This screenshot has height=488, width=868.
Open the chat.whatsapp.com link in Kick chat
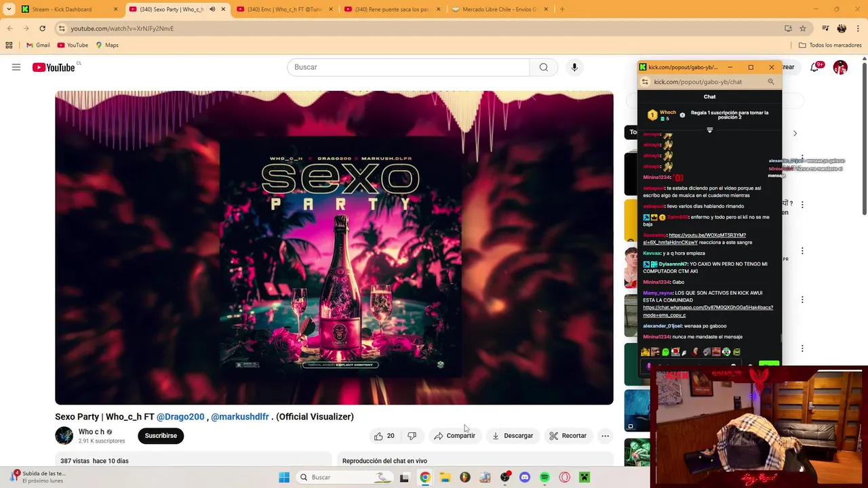(x=708, y=311)
